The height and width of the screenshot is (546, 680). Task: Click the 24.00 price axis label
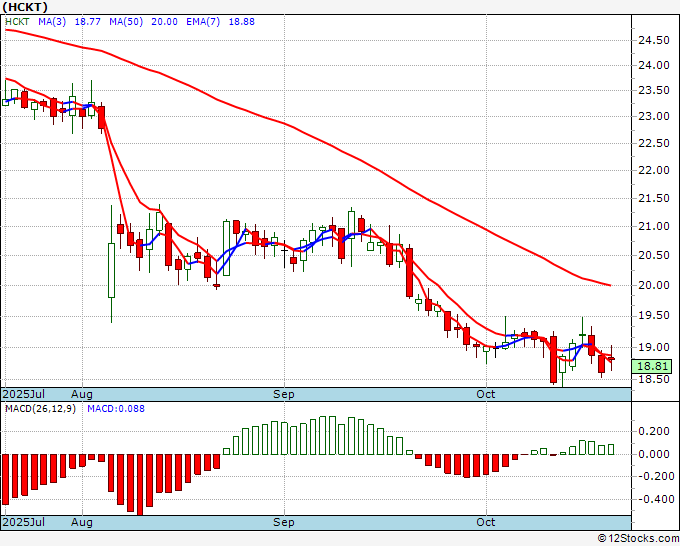[654, 65]
